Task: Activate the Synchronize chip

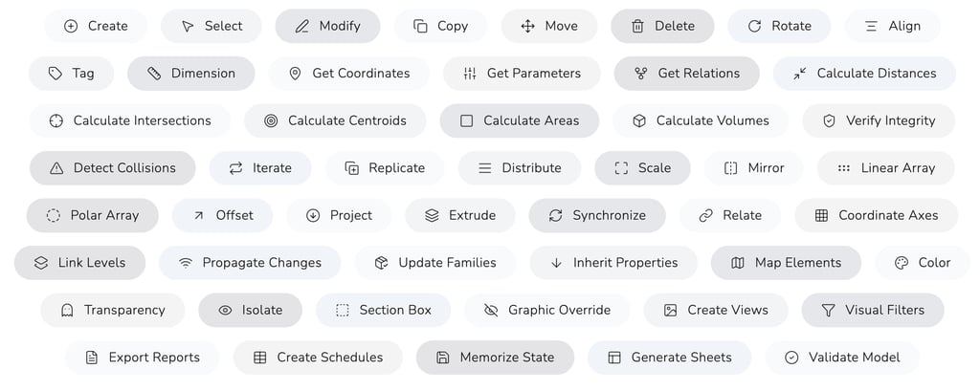Action: coord(596,215)
